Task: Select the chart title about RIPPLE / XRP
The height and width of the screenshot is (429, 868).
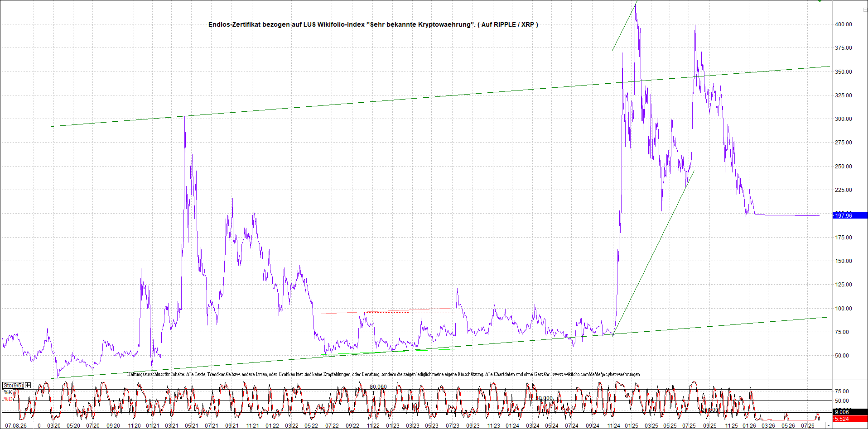Action: (x=373, y=24)
